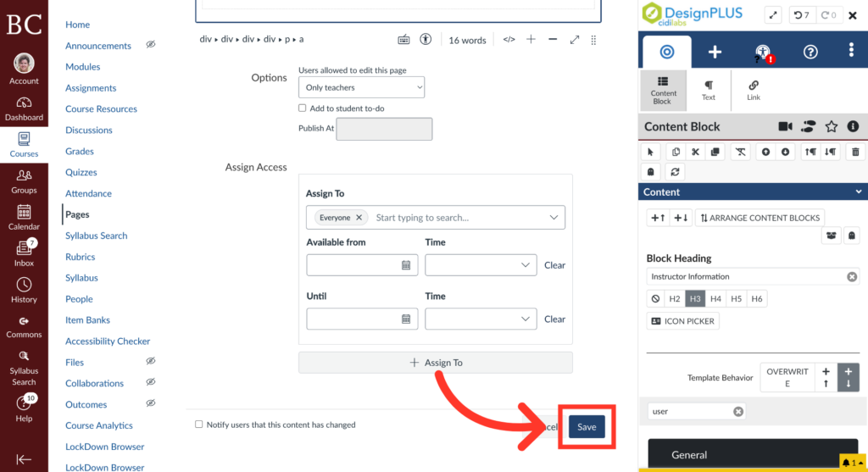This screenshot has width=868, height=472.
Task: Set heading level to H2
Action: coord(674,299)
